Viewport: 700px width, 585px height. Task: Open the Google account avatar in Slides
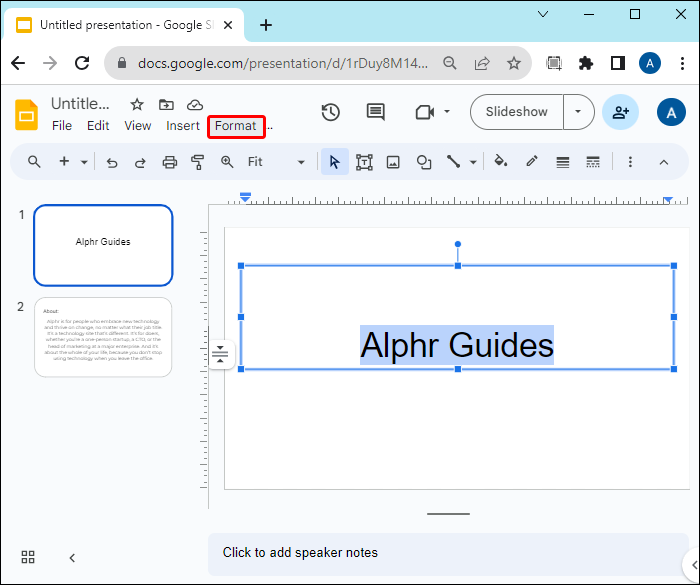pos(671,112)
